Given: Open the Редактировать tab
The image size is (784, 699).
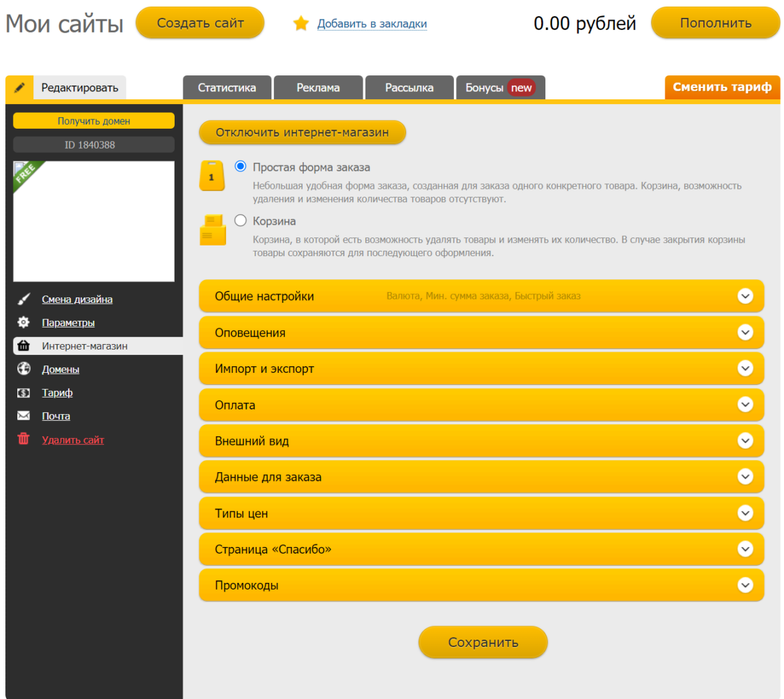Looking at the screenshot, I should coord(79,87).
